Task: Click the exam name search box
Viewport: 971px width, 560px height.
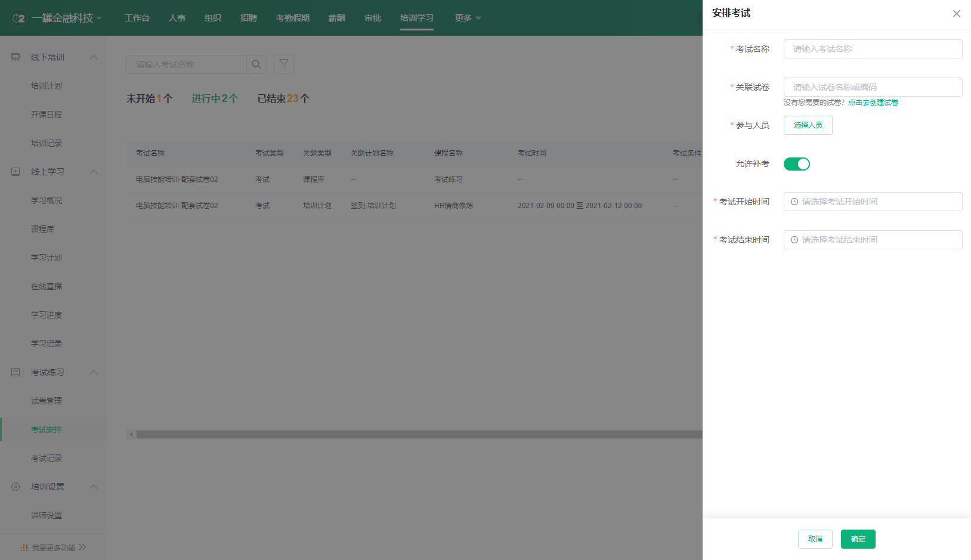Action: pos(186,64)
